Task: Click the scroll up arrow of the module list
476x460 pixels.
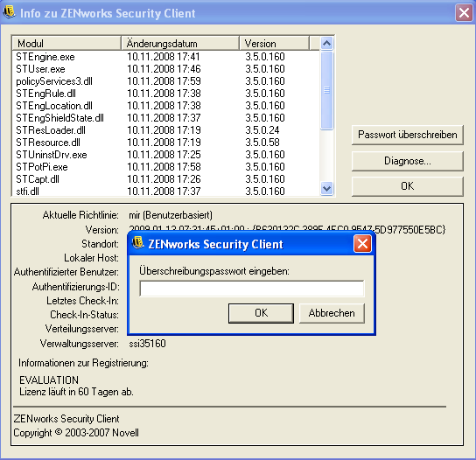Action: click(326, 44)
